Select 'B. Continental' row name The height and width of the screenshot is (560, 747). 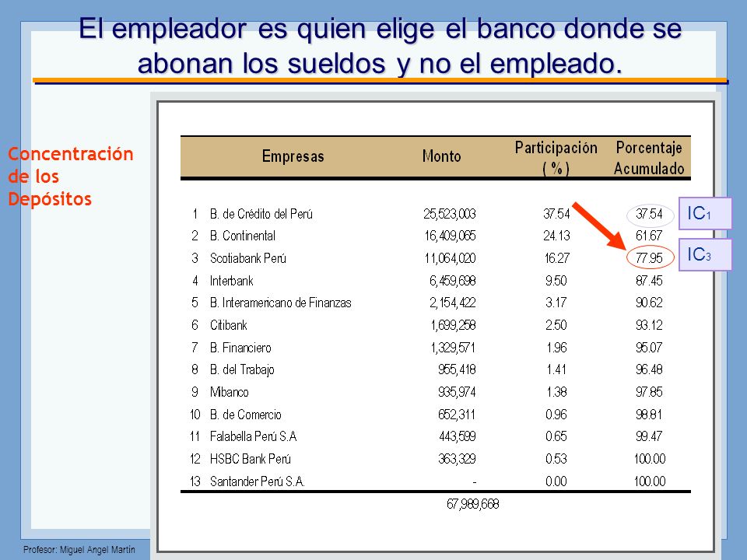pos(243,236)
